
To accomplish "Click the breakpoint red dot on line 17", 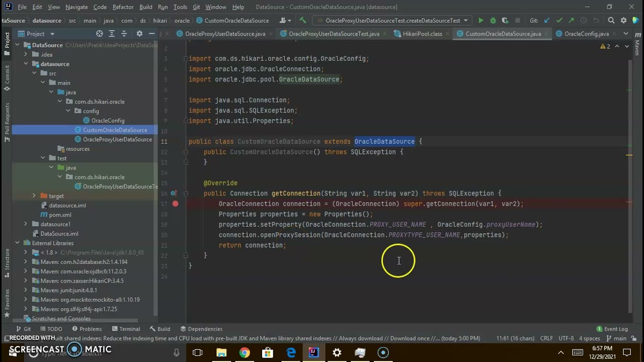I will point(175,204).
